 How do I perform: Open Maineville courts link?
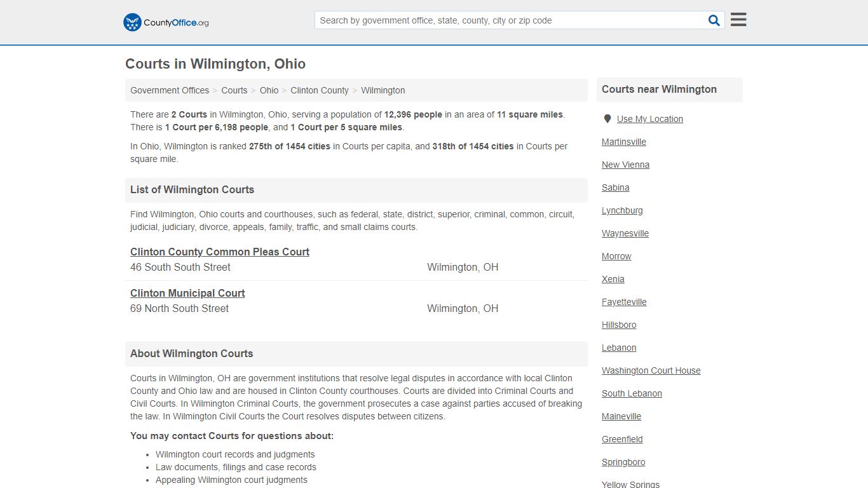click(x=621, y=416)
